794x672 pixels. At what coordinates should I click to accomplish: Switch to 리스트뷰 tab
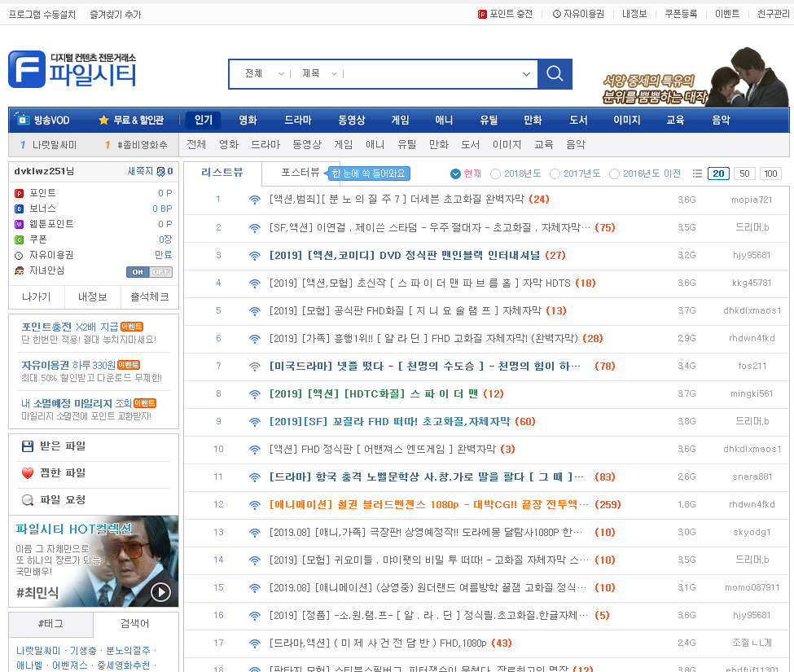click(222, 173)
